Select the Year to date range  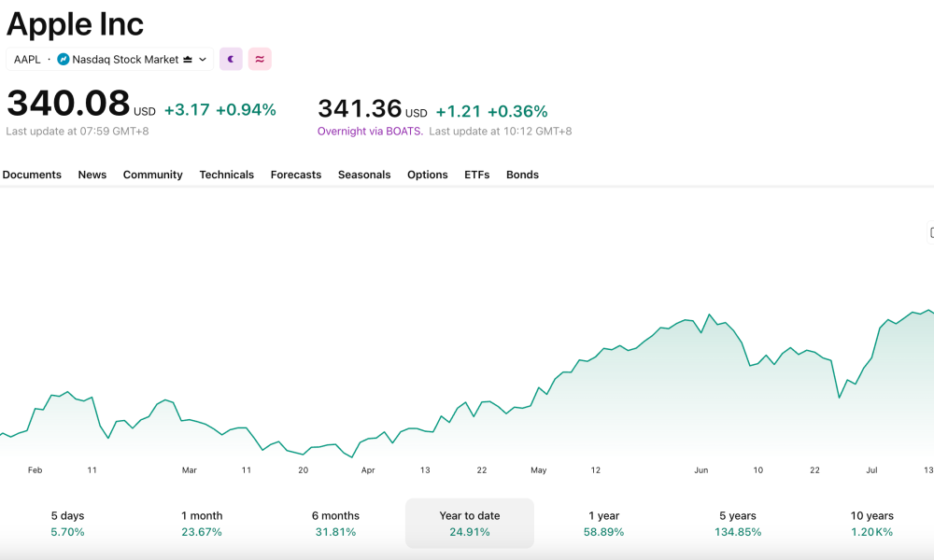click(x=470, y=523)
